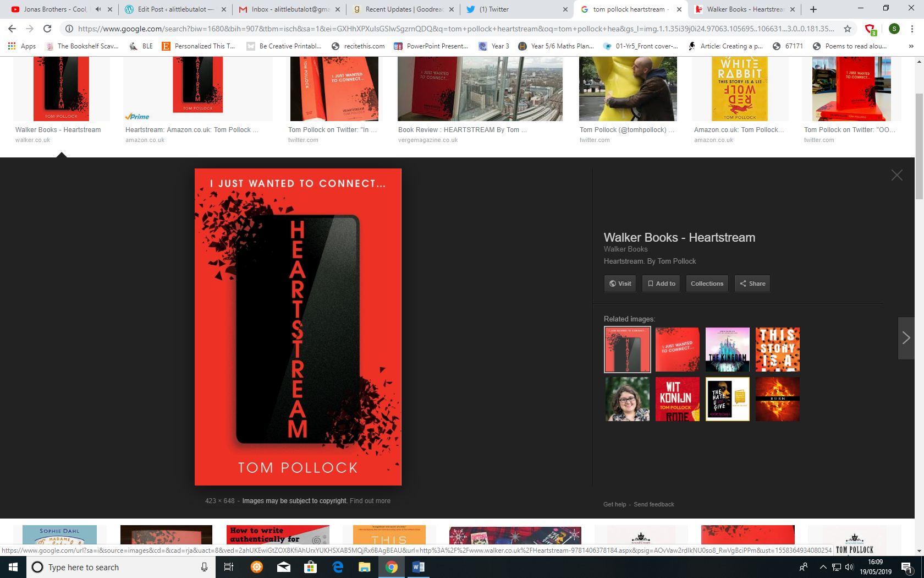Open Word from the taskbar
The width and height of the screenshot is (924, 578).
[x=418, y=567]
